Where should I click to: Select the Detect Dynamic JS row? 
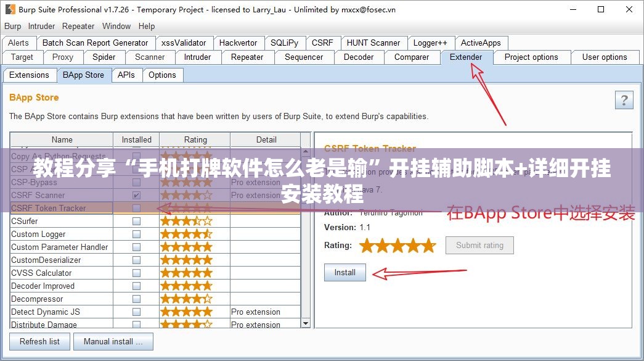(155, 312)
